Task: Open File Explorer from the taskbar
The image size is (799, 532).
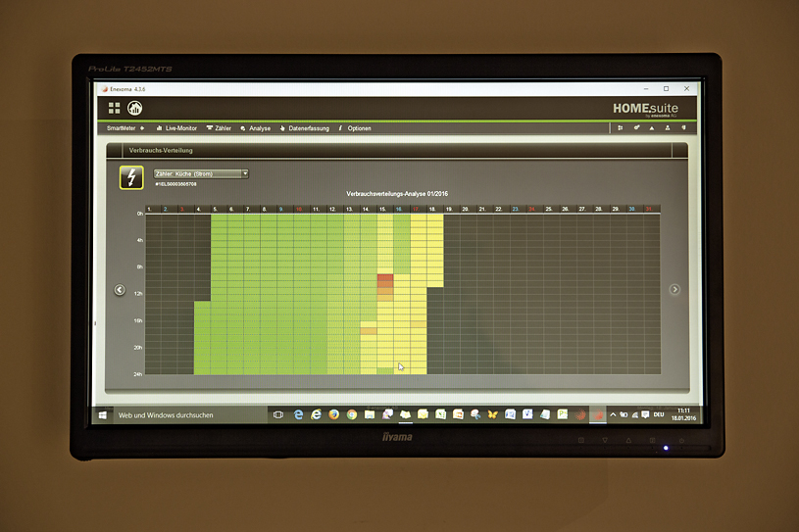Action: point(370,414)
